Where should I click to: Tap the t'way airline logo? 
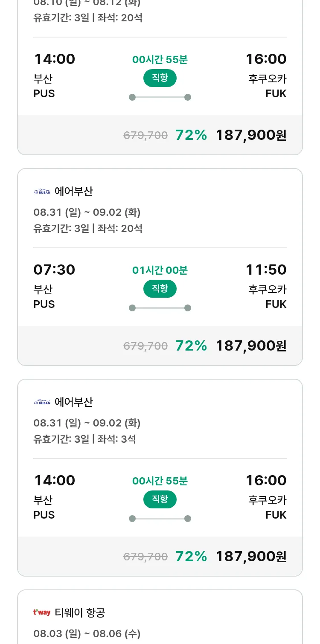42,613
